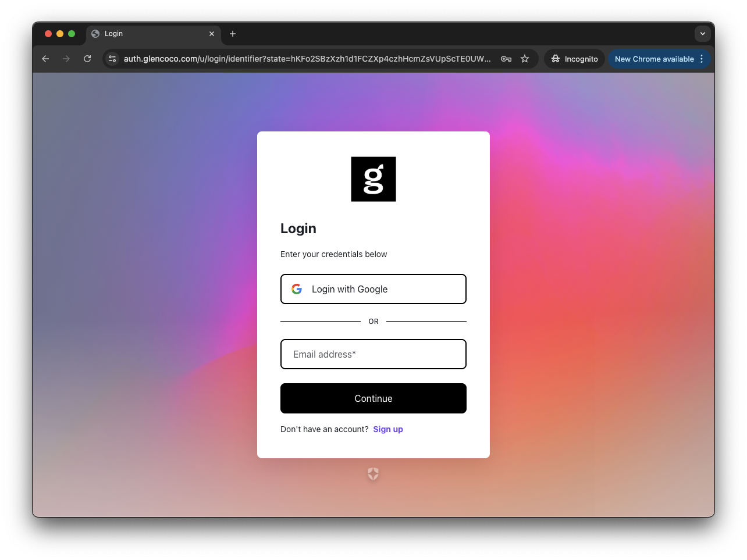
Task: Open Chrome's three-dot menu
Action: click(702, 59)
